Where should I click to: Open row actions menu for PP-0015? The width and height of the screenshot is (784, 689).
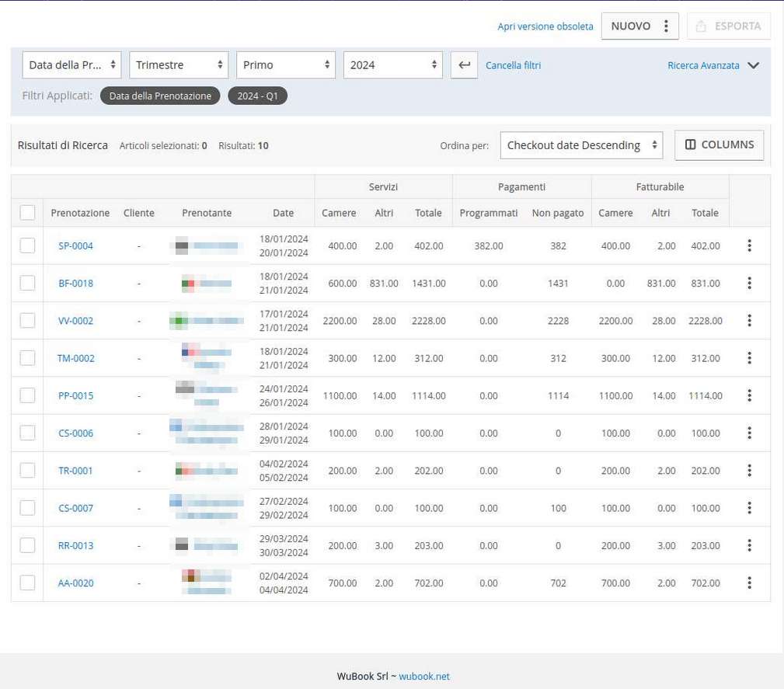pyautogui.click(x=749, y=395)
